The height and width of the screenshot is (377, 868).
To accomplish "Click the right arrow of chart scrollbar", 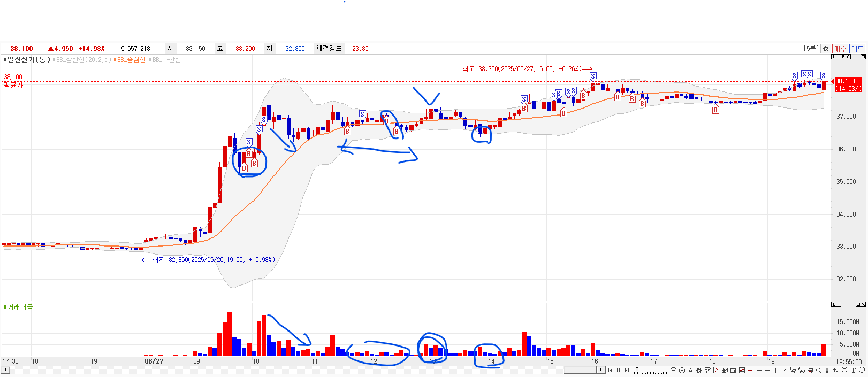I will click(601, 370).
